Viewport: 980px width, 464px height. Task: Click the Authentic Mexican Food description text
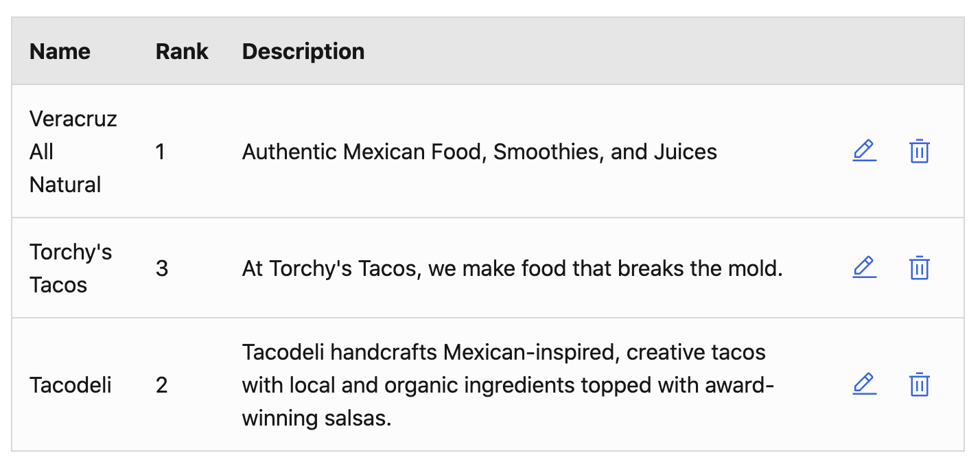click(479, 152)
